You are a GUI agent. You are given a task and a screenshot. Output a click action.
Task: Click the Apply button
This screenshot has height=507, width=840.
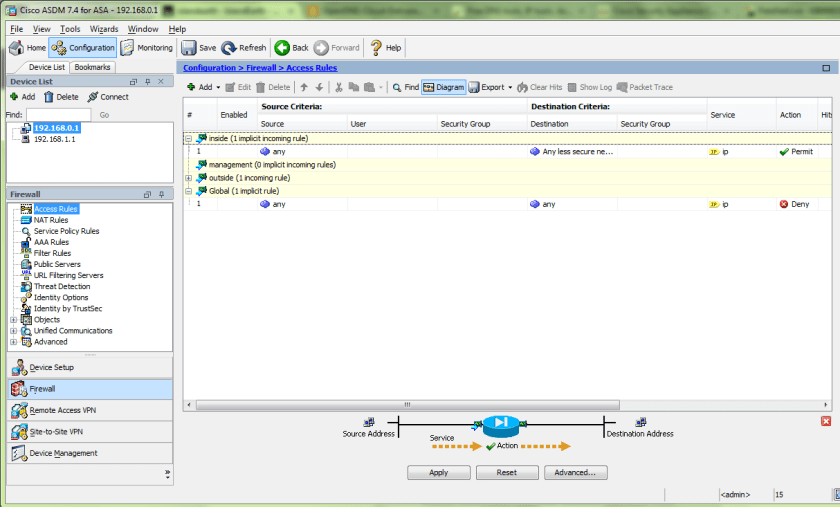(438, 472)
